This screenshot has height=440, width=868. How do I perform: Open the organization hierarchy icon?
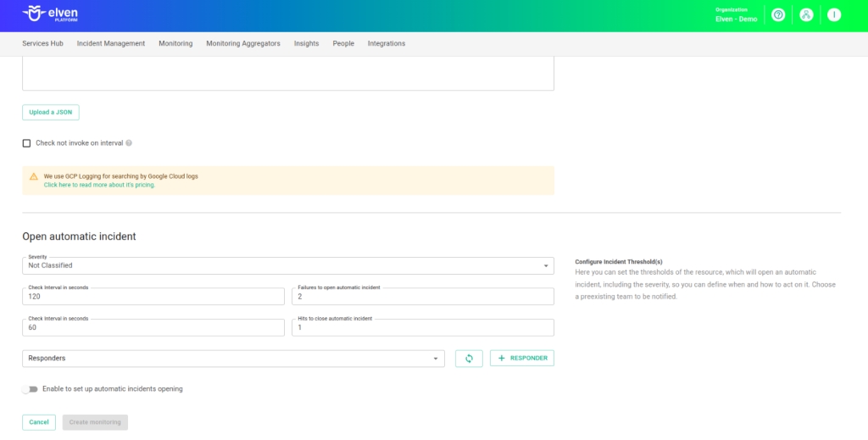point(806,15)
